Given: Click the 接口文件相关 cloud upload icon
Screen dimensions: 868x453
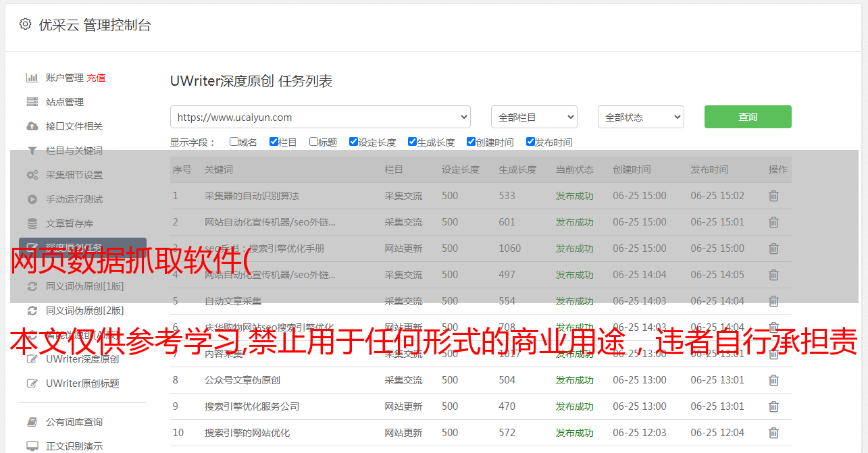Looking at the screenshot, I should [x=32, y=126].
